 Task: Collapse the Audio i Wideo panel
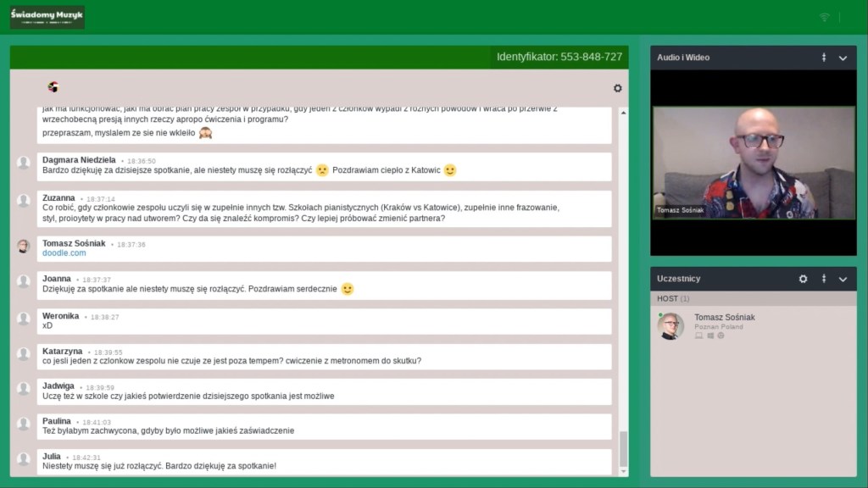tap(843, 58)
